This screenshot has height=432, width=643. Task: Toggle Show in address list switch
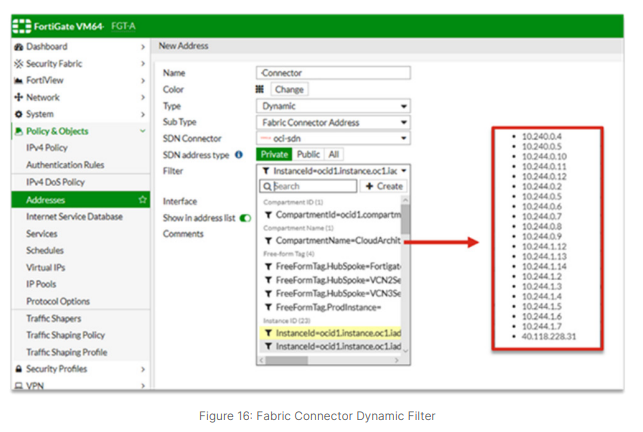coord(245,218)
